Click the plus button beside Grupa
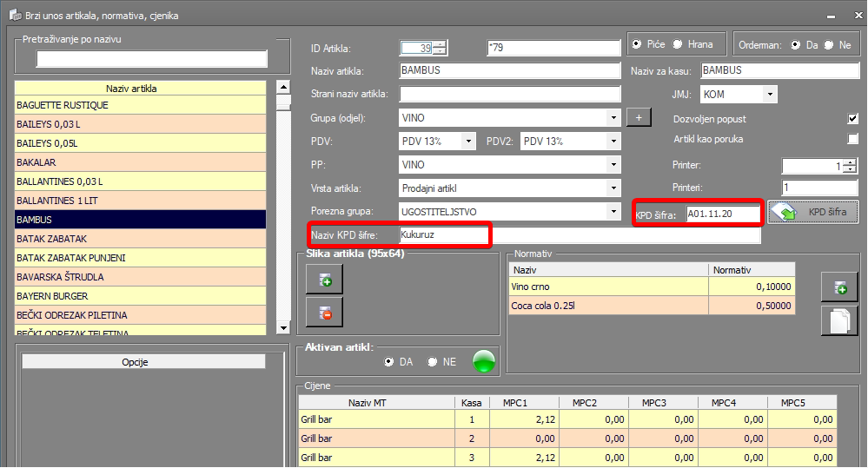The image size is (868, 468). (x=638, y=117)
